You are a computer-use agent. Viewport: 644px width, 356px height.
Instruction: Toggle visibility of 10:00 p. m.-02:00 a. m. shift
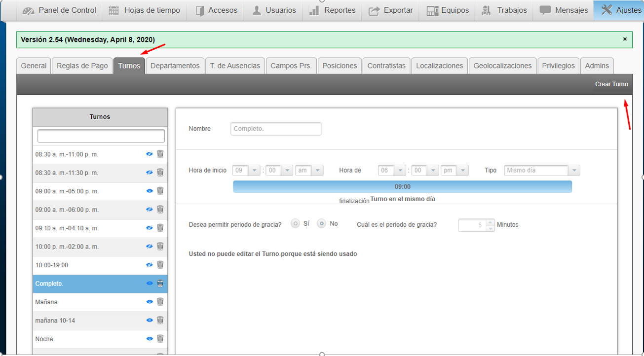[x=150, y=247]
